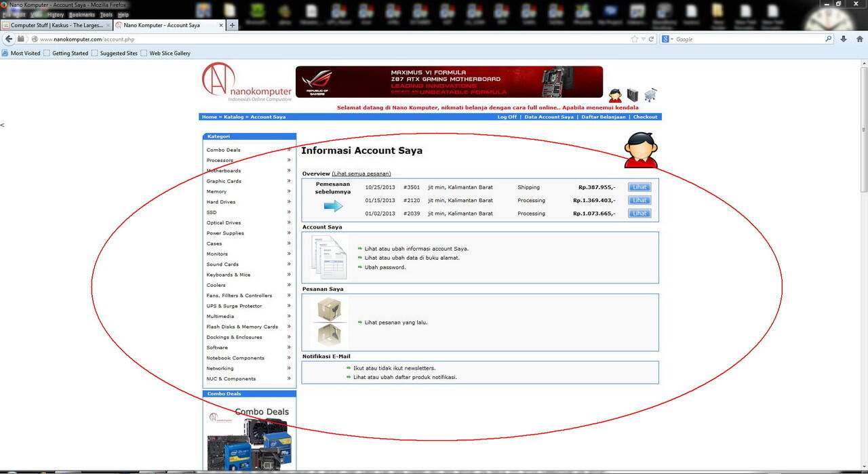View order #3501 with Lihat button
Screen dimensions: 868x474
click(639, 187)
